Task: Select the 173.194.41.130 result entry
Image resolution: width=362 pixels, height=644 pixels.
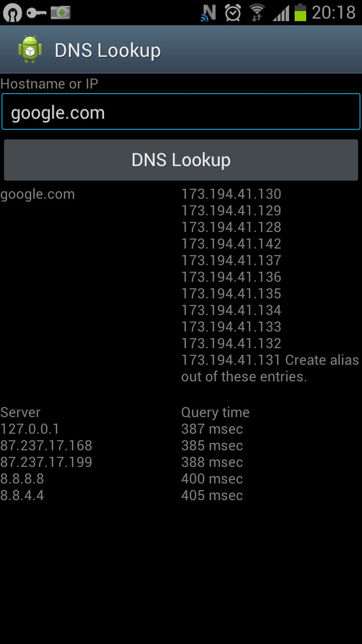Action: click(231, 194)
